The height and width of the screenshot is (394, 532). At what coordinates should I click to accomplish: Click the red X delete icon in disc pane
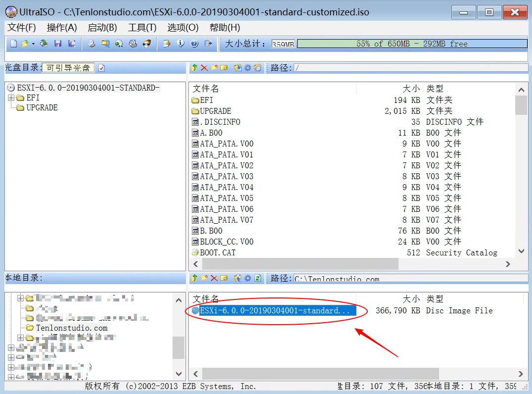tap(204, 68)
